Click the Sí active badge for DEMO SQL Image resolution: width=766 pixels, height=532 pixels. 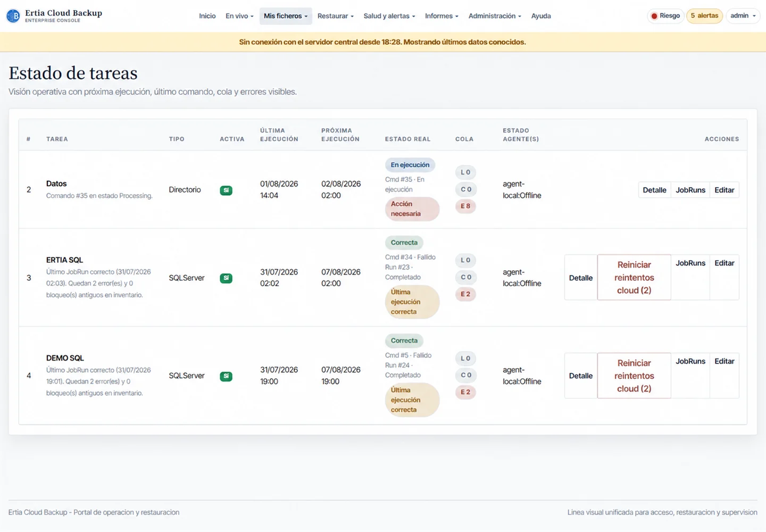point(226,376)
